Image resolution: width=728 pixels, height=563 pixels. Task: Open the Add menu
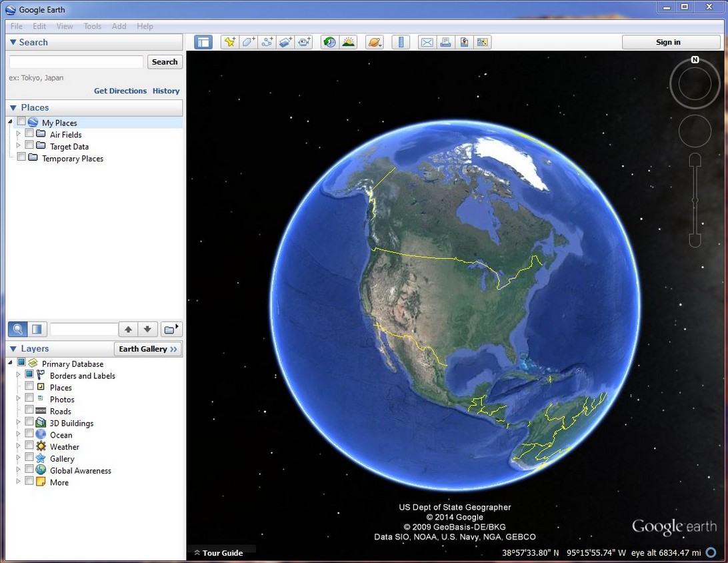coord(119,26)
